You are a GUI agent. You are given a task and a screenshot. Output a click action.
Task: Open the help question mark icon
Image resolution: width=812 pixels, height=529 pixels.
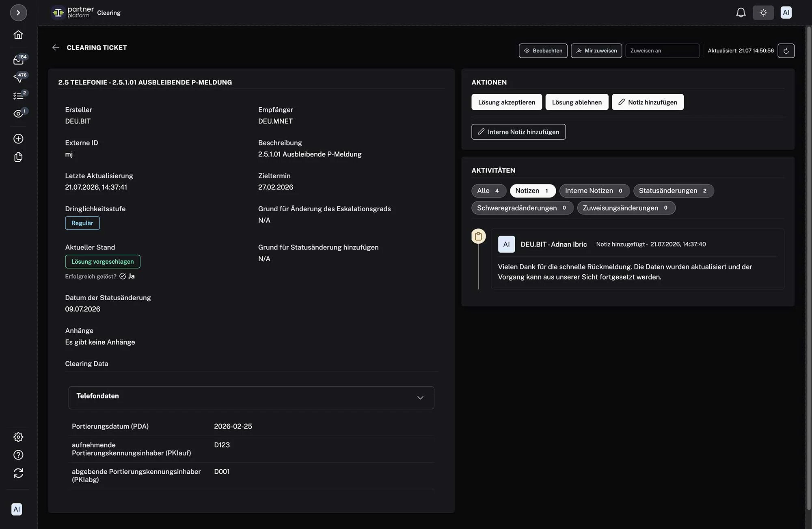(18, 455)
